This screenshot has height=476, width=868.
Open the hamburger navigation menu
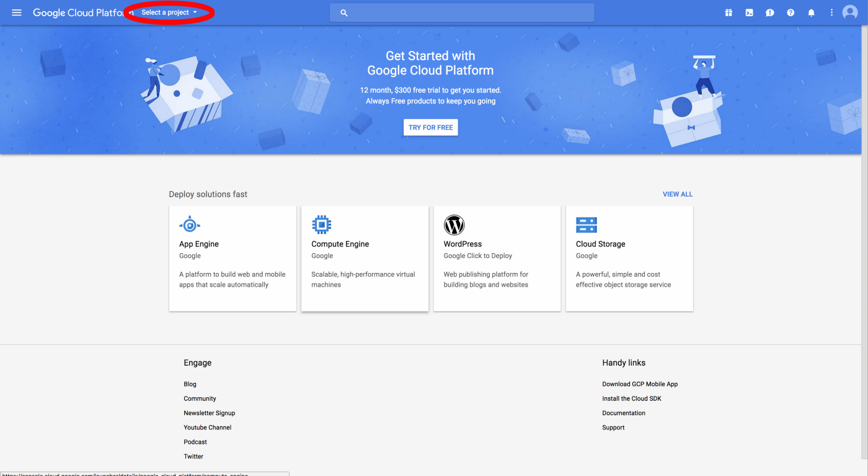pyautogui.click(x=17, y=12)
